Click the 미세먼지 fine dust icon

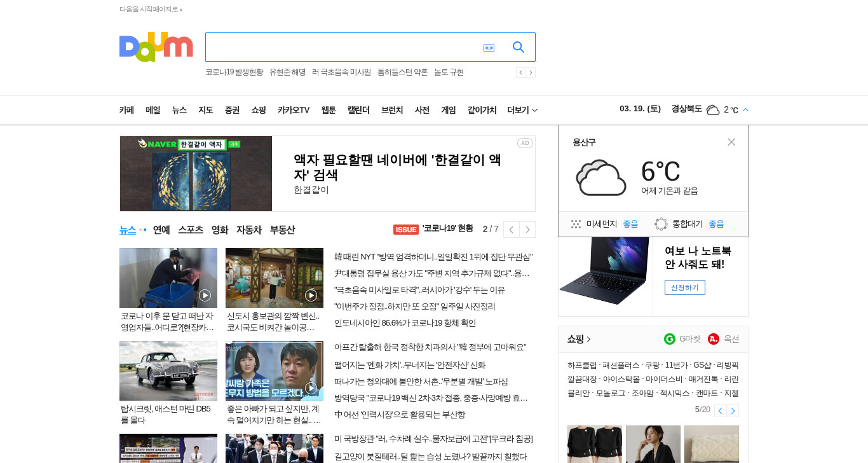tap(576, 224)
